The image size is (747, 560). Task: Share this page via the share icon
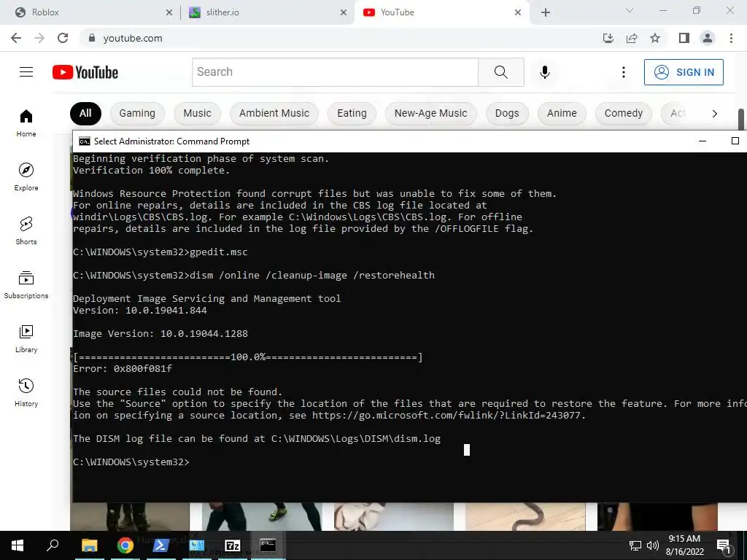pos(632,38)
